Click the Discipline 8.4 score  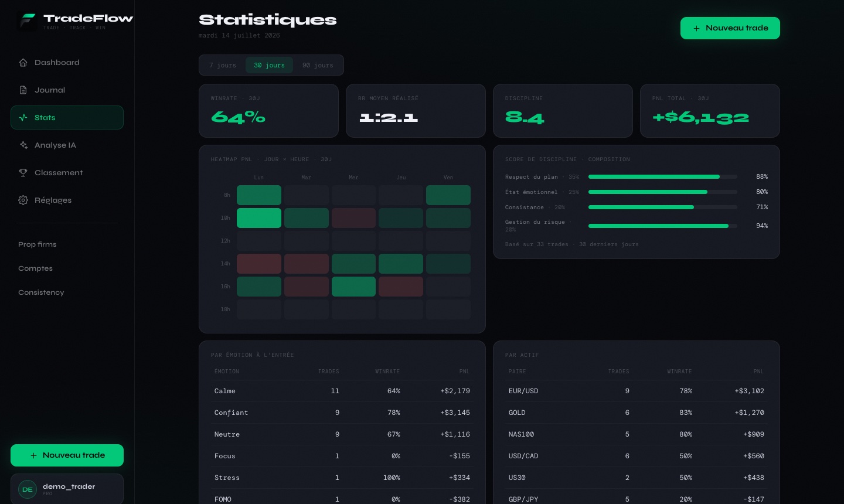525,118
